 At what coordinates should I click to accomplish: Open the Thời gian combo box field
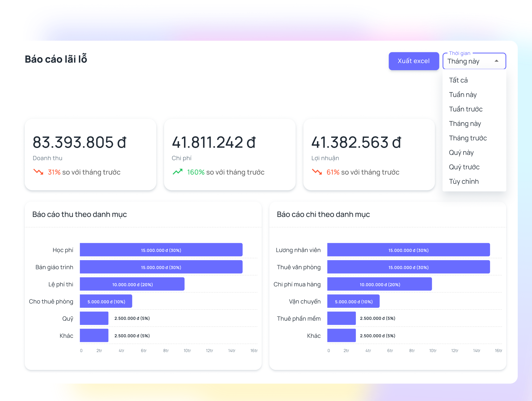(x=470, y=61)
